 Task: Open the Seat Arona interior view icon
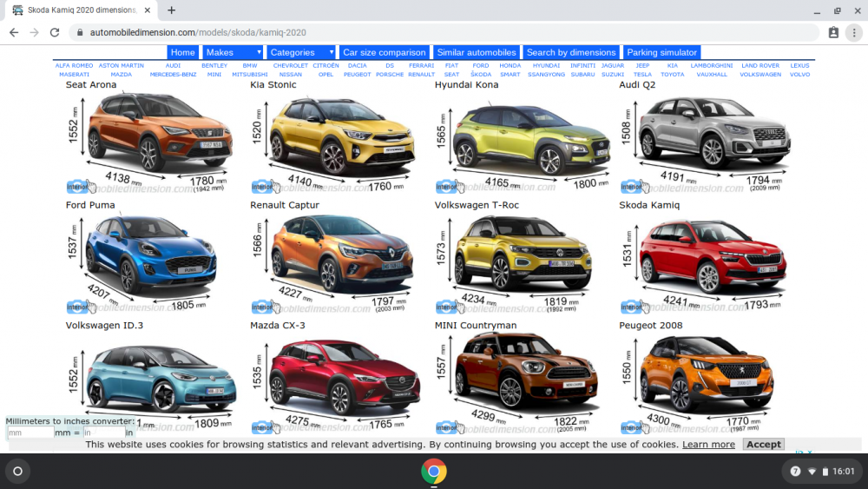coord(81,187)
